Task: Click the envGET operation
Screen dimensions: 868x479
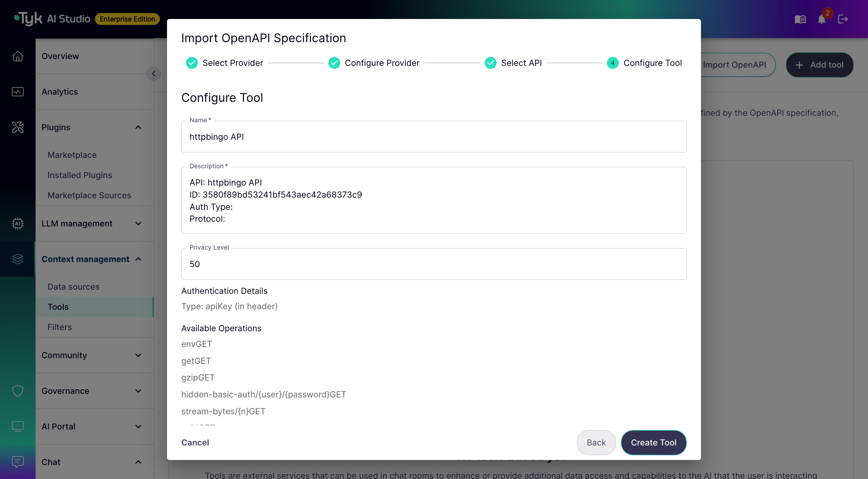Action: [x=197, y=344]
